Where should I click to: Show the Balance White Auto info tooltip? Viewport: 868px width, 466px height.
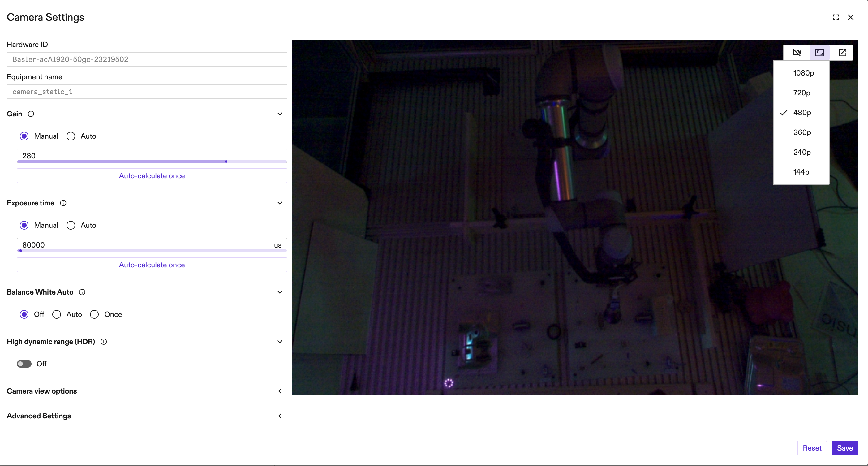coord(82,292)
